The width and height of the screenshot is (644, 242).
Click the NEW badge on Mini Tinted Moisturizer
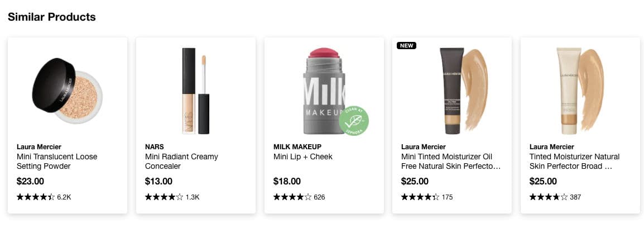[x=407, y=45]
